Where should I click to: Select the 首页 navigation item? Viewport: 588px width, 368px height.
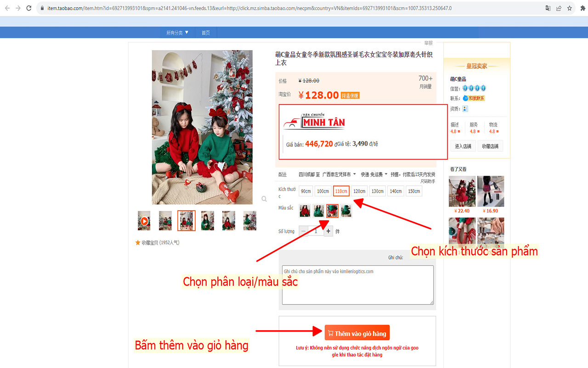point(205,32)
